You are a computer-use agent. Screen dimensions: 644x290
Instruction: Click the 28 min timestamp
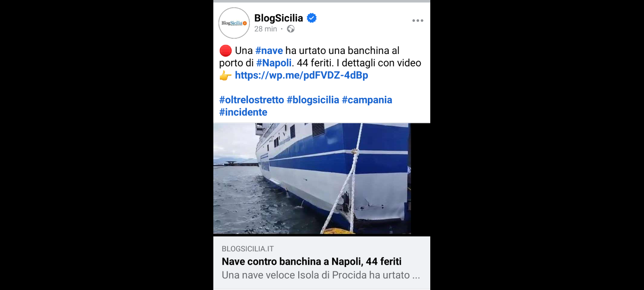(x=266, y=29)
